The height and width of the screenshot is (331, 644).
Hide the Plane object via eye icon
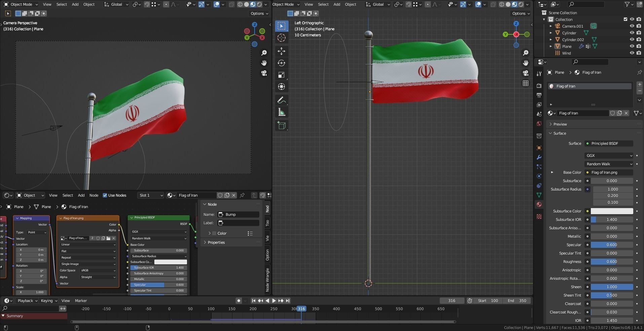(632, 46)
